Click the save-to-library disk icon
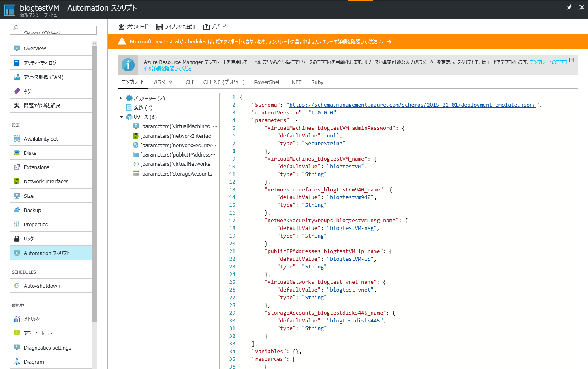This screenshot has width=588, height=369. click(159, 26)
